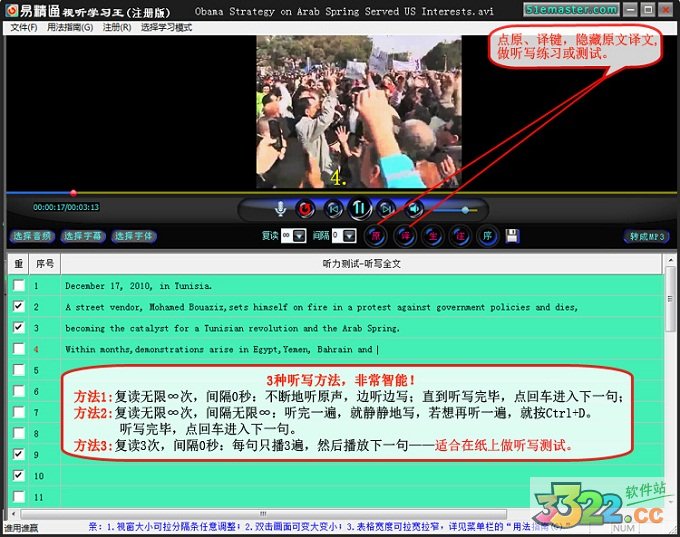The image size is (680, 537).
Task: Click the red repeat loop button
Action: click(305, 209)
